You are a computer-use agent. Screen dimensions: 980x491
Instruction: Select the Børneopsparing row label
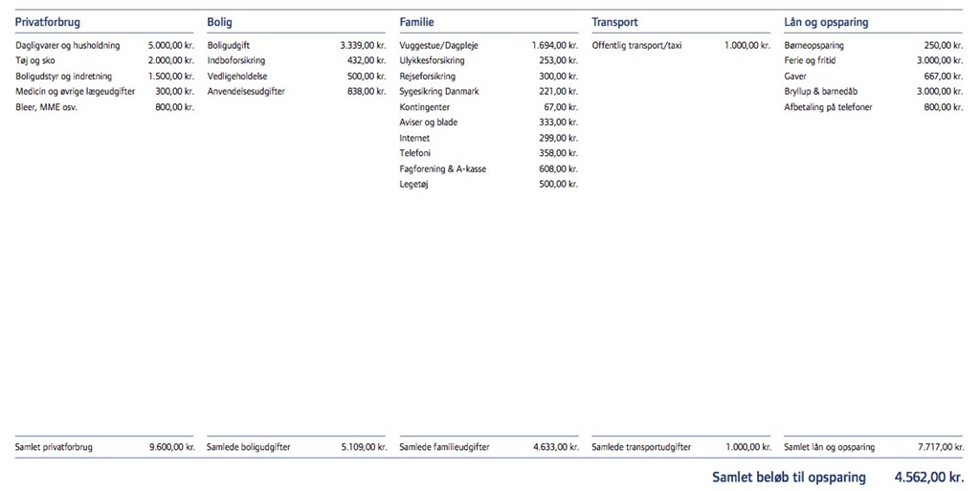[813, 46]
